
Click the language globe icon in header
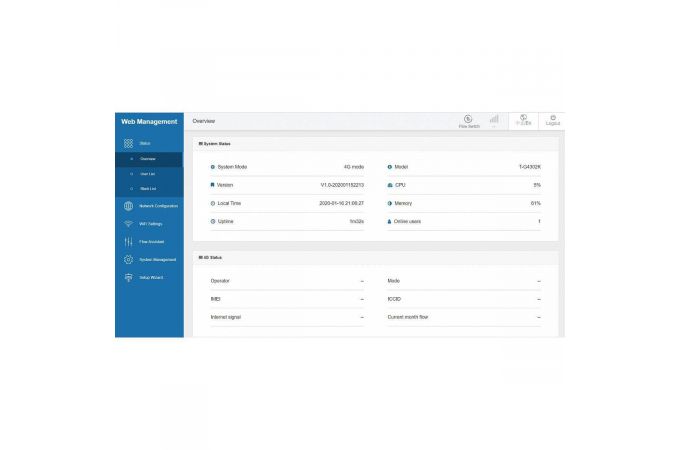[523, 119]
